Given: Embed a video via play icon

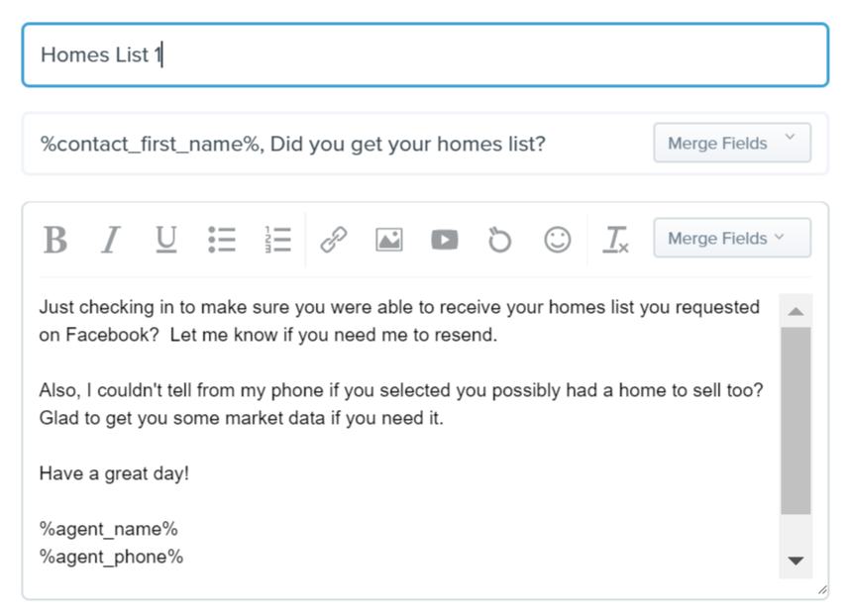Looking at the screenshot, I should 445,240.
